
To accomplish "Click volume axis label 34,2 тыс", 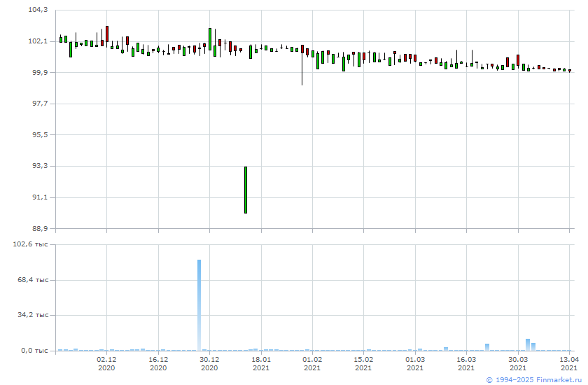I will tap(33, 314).
